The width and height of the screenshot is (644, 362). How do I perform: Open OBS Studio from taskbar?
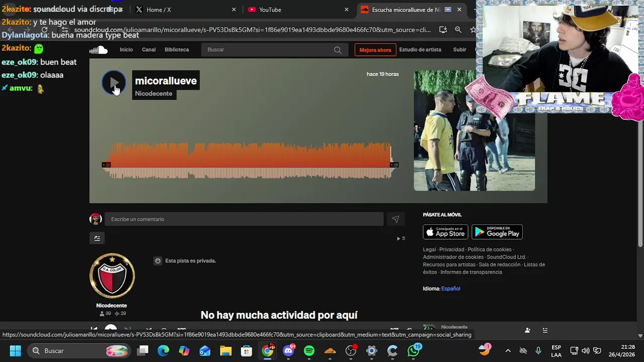pos(351,350)
